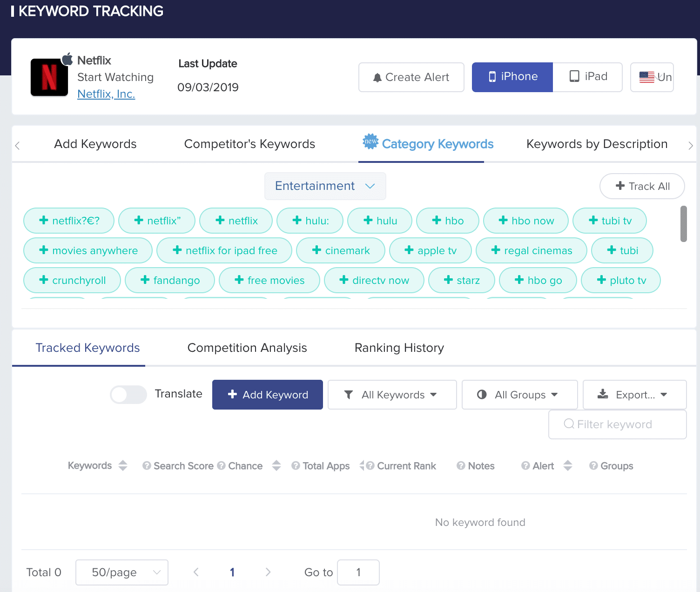Open the Competition Analysis tab
Screen dimensions: 700x592
tap(247, 348)
